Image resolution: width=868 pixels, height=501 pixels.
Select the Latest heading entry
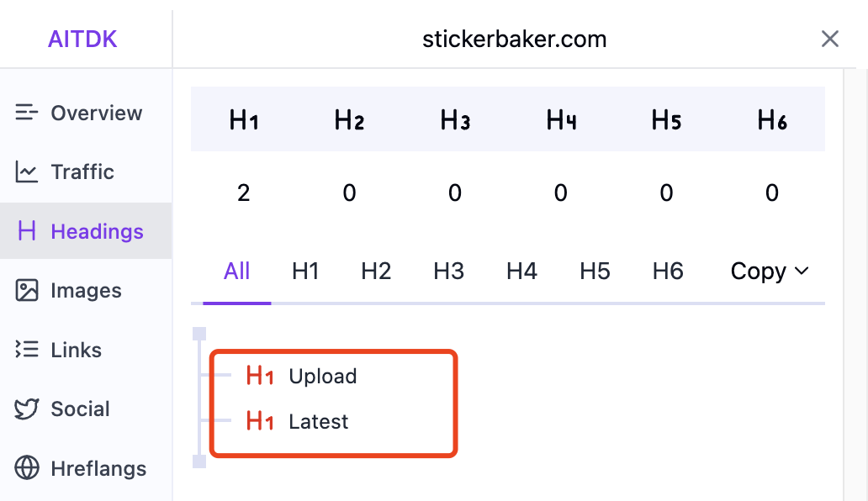coord(318,422)
